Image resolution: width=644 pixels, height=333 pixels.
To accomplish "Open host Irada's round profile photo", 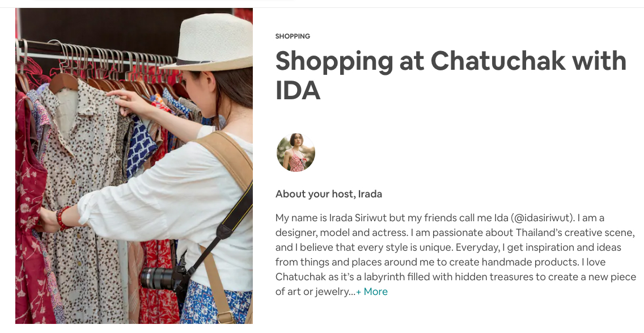I will (x=296, y=152).
